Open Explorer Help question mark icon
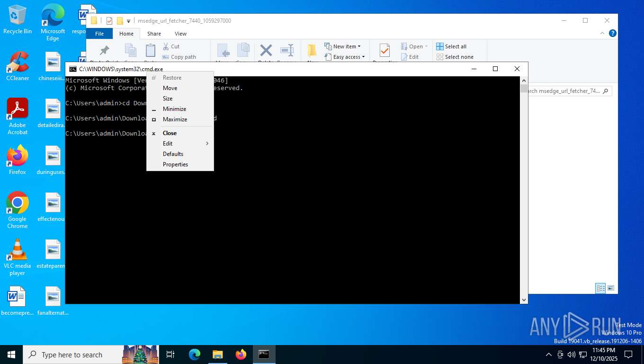The width and height of the screenshot is (644, 364). pyautogui.click(x=612, y=33)
